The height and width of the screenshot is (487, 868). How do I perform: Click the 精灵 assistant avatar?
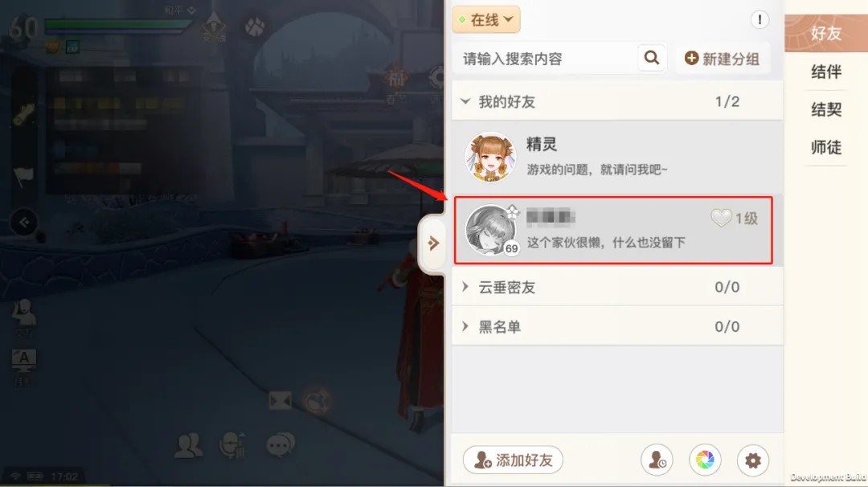click(x=490, y=158)
